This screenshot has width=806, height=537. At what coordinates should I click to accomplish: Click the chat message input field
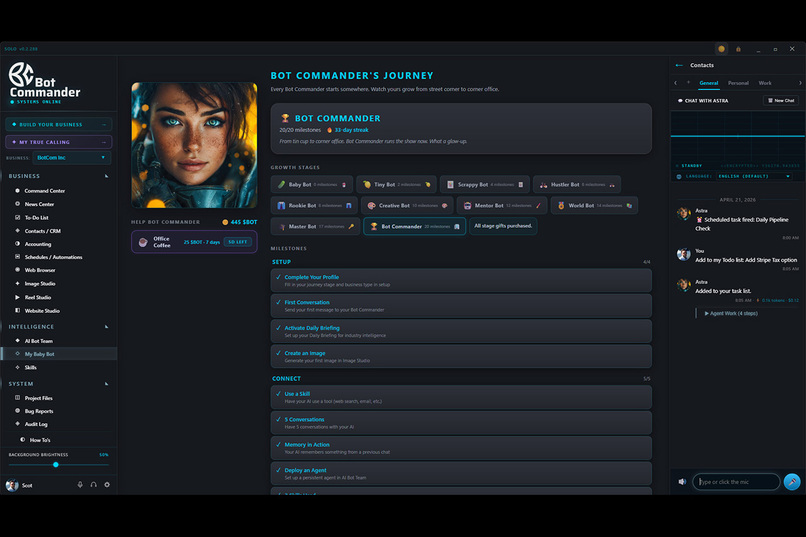736,482
